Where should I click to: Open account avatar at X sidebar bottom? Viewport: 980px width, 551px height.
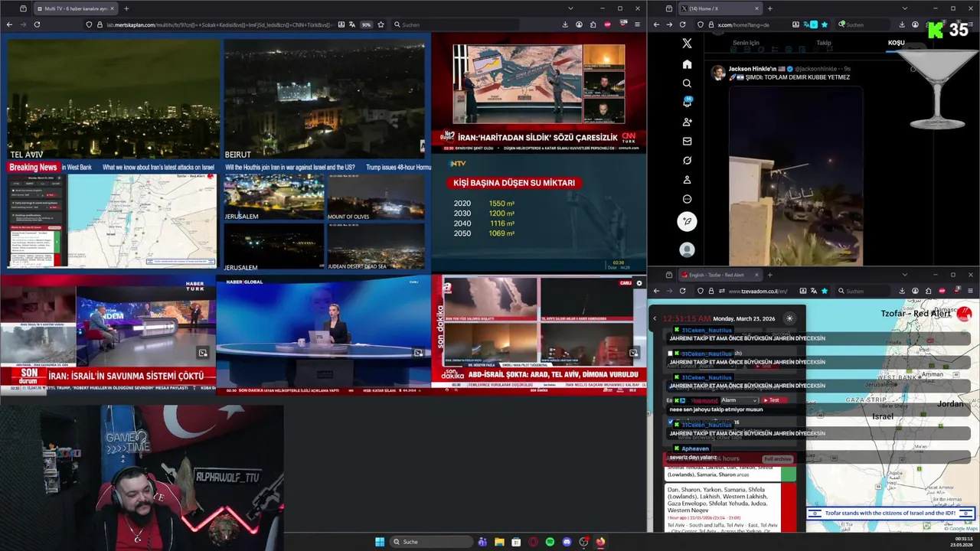coord(687,249)
